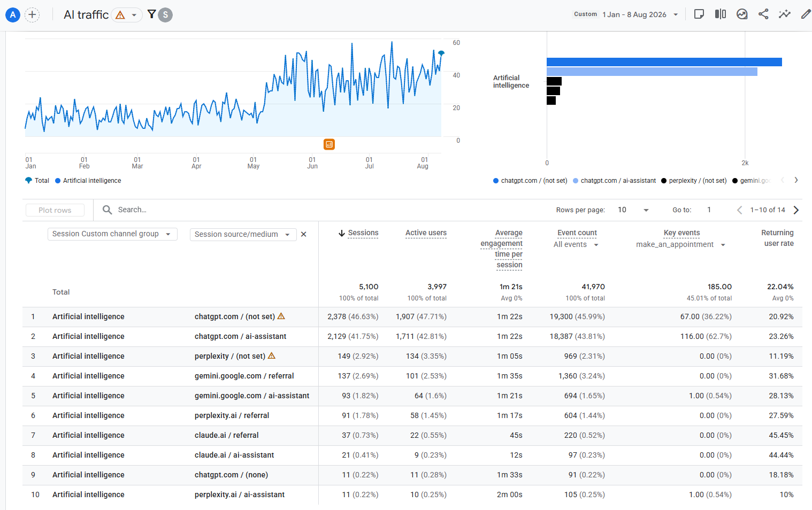Click the sparkline trend icon in the toolbar
The height and width of the screenshot is (510, 812).
[x=785, y=14]
